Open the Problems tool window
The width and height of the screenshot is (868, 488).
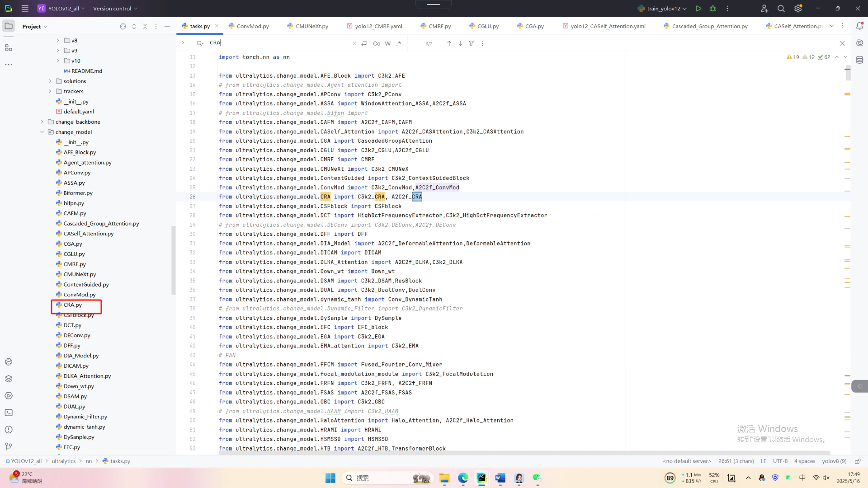click(9, 430)
